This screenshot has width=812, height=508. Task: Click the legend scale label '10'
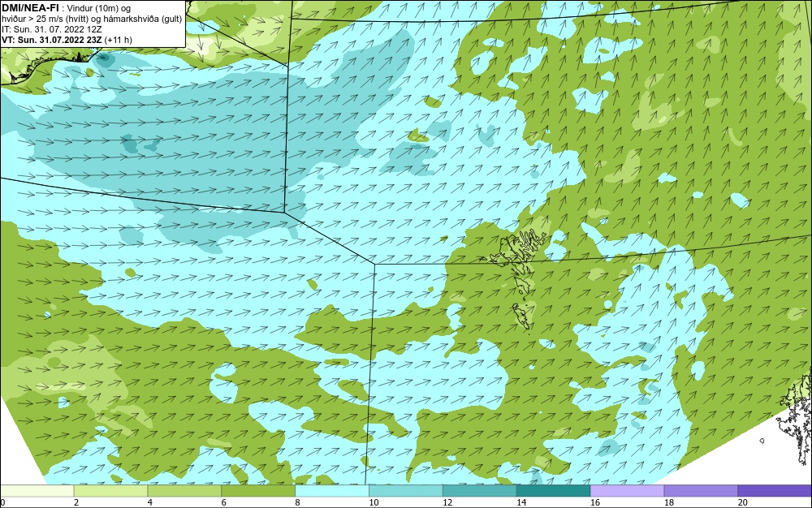[374, 502]
